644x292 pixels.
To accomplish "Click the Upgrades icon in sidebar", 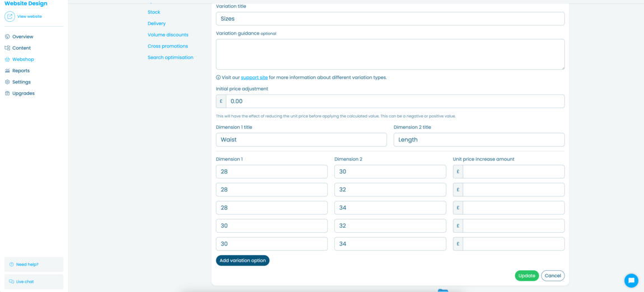I will click(7, 93).
